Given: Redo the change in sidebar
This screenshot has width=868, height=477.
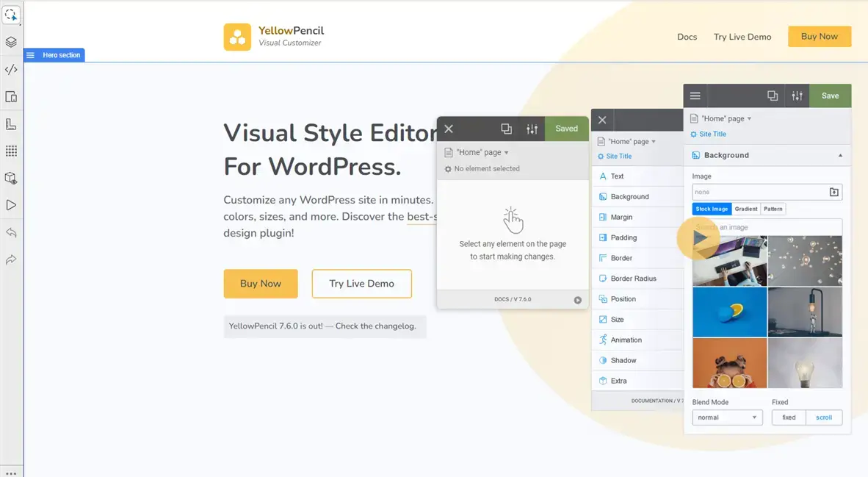Looking at the screenshot, I should [x=11, y=259].
